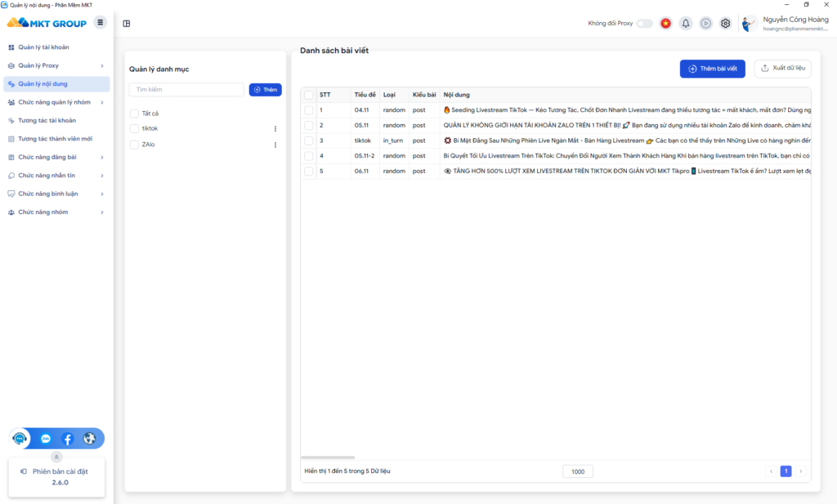
Task: Click the Vietnam flag language icon
Action: click(665, 24)
